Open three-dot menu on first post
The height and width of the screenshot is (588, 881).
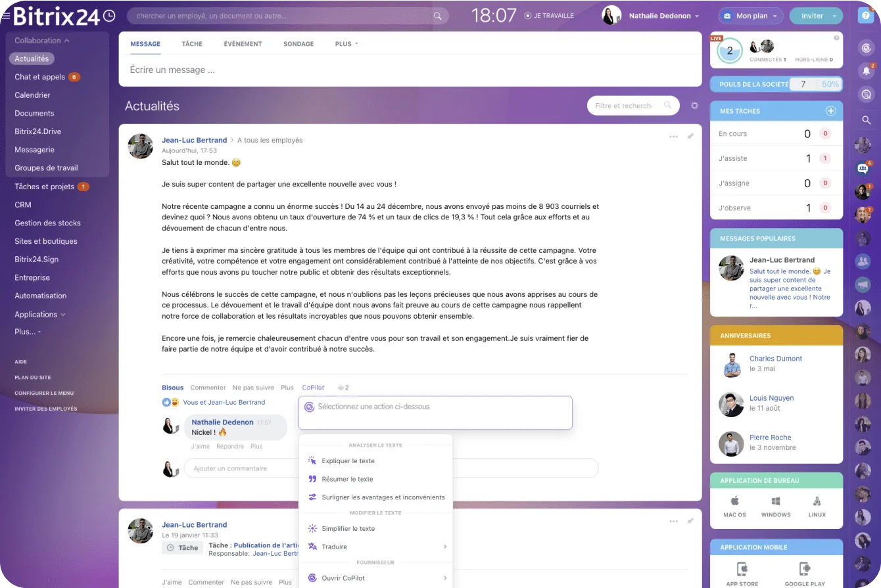(x=673, y=137)
